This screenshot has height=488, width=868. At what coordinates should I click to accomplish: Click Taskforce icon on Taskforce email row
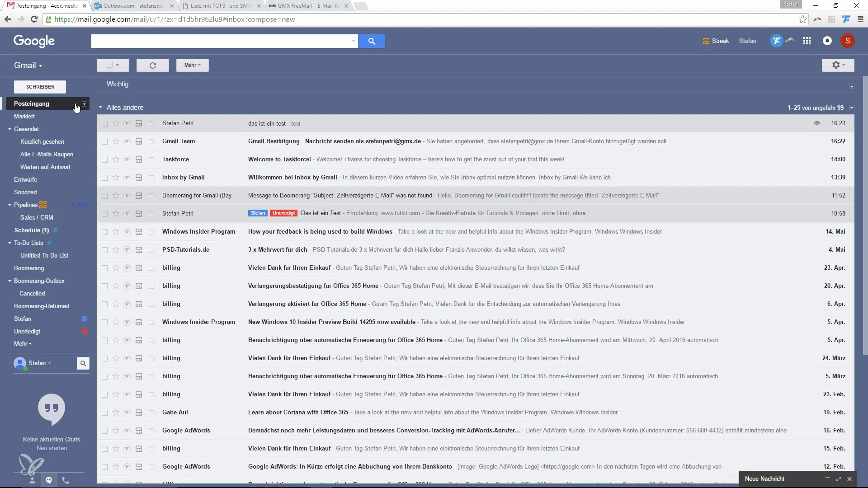127,160
